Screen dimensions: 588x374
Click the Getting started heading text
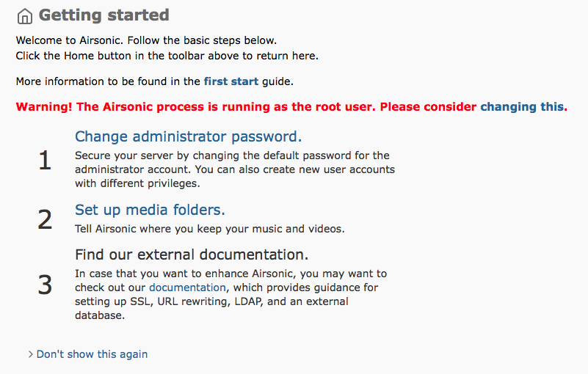tap(104, 15)
